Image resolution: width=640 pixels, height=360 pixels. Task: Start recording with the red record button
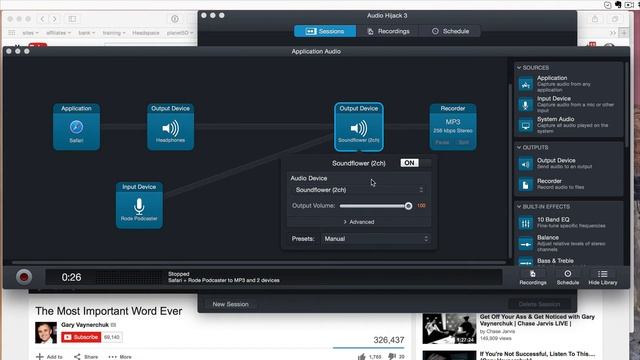point(24,277)
